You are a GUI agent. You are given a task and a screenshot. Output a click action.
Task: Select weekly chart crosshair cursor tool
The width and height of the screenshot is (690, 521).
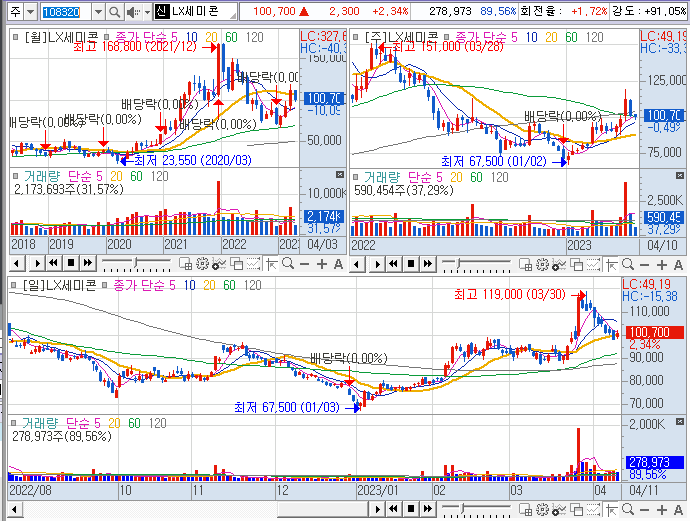612,264
